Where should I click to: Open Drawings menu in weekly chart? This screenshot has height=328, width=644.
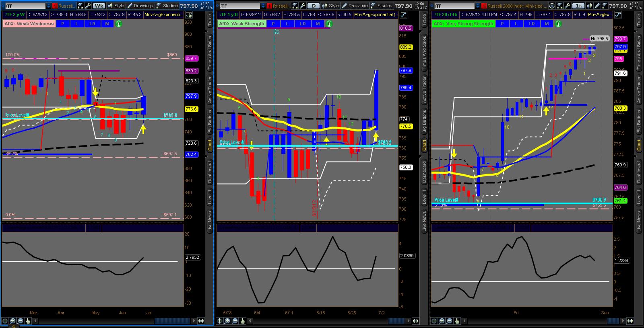[x=140, y=6]
